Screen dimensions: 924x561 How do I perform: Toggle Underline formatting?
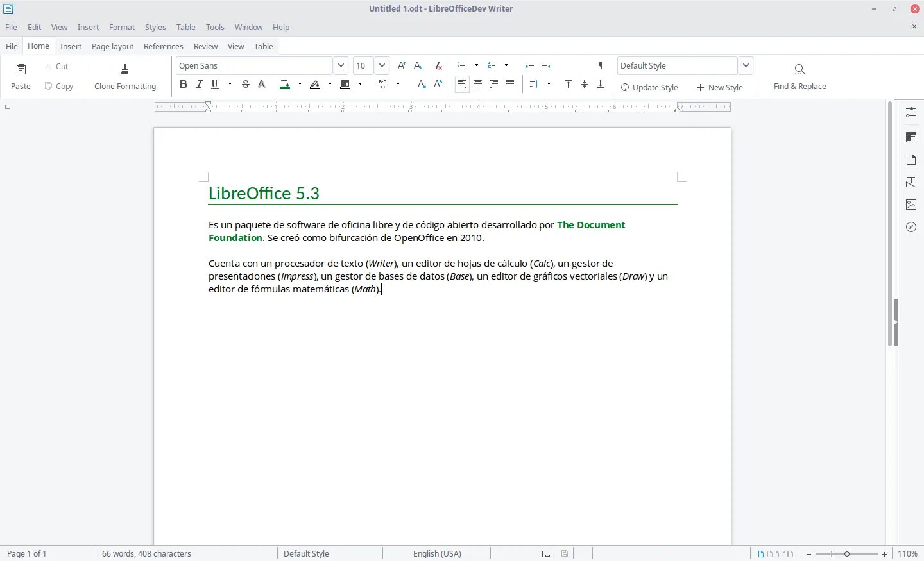[215, 85]
